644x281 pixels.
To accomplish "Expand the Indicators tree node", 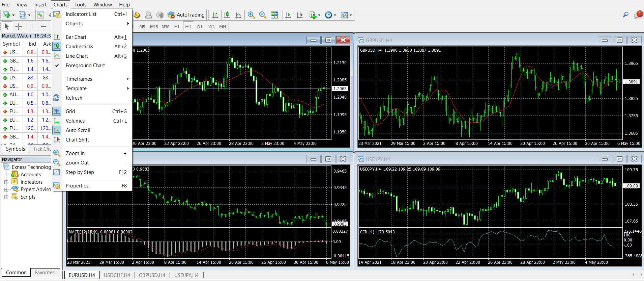I will pos(6,182).
